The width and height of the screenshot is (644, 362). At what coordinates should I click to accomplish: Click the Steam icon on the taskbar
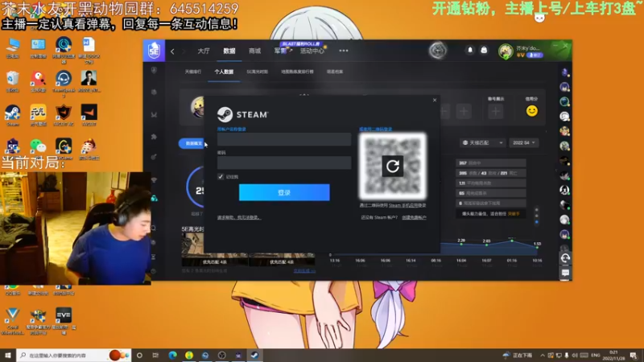(x=254, y=355)
